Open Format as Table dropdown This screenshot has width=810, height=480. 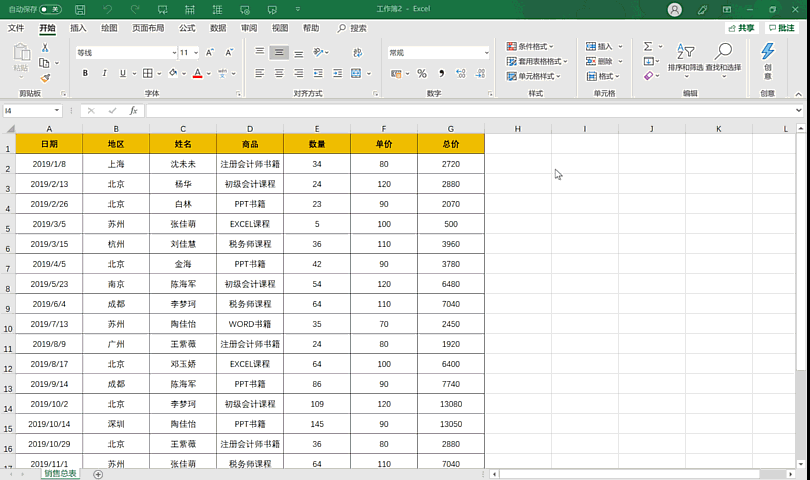537,61
